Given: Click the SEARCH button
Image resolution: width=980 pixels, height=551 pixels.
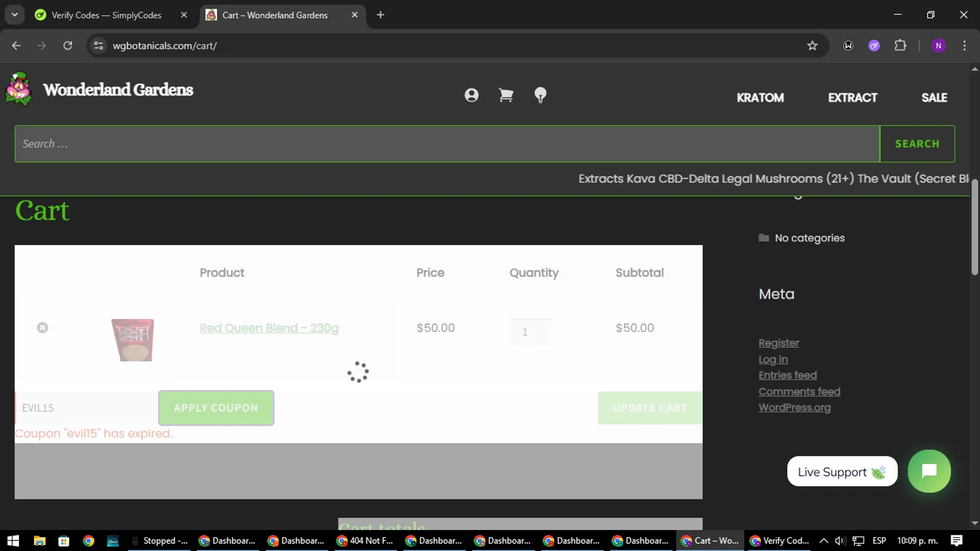Looking at the screenshot, I should click(917, 144).
